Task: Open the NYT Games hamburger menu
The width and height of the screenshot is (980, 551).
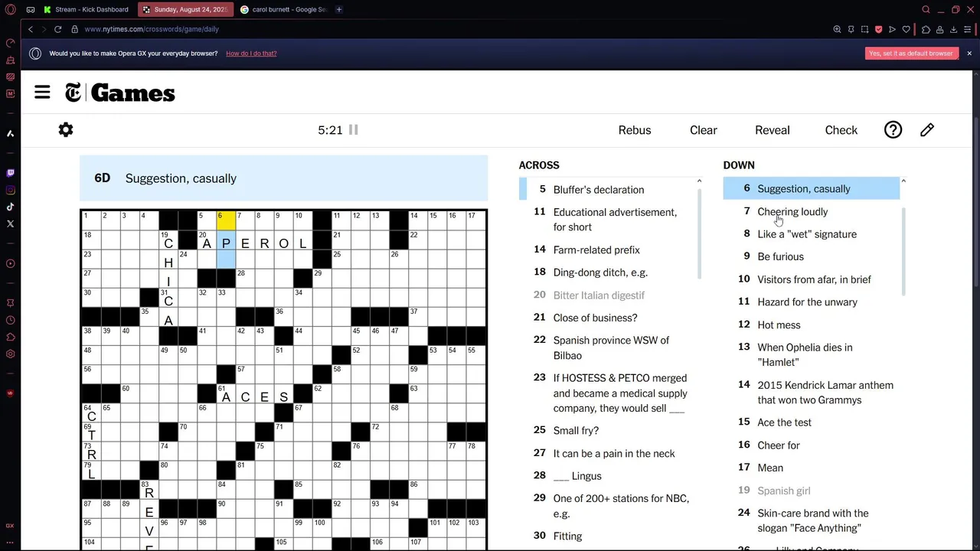Action: point(42,93)
